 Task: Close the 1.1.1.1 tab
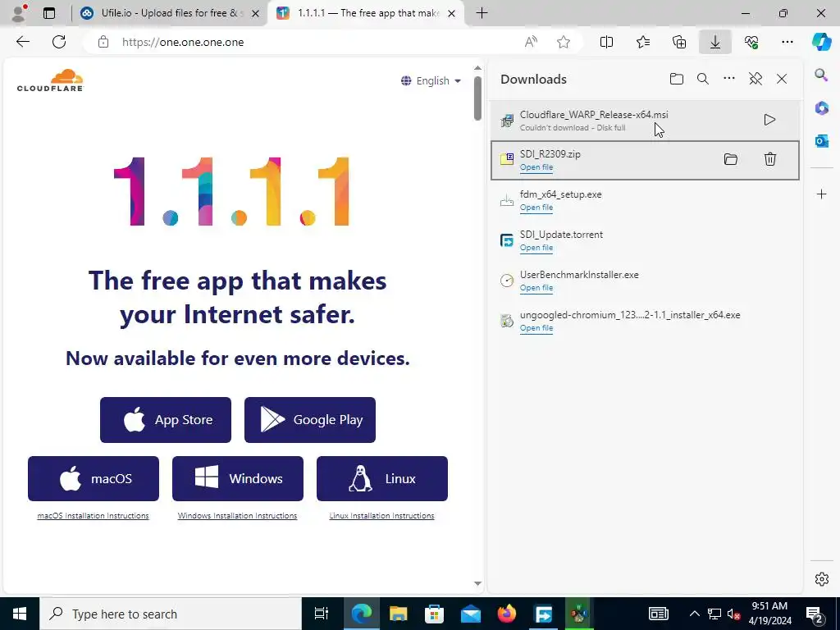(x=452, y=13)
